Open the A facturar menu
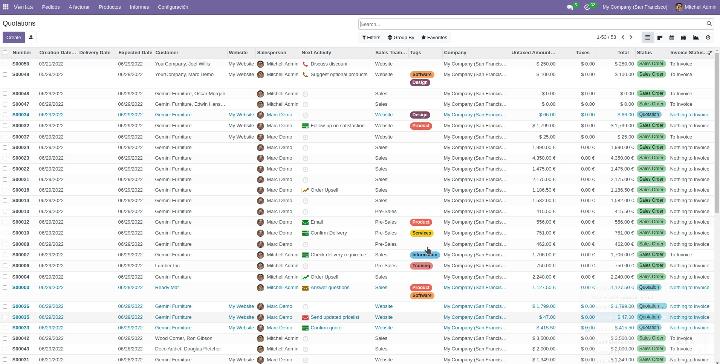This screenshot has width=720, height=364. [79, 7]
